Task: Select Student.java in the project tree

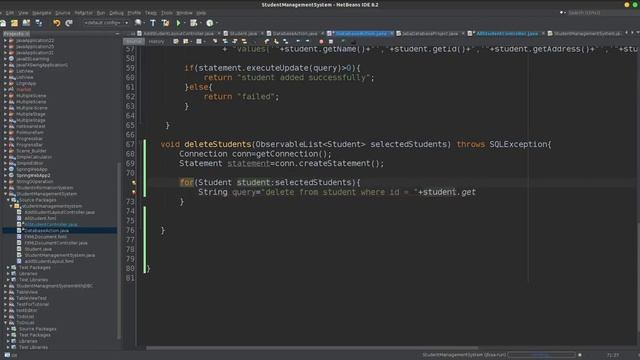Action: click(x=38, y=249)
